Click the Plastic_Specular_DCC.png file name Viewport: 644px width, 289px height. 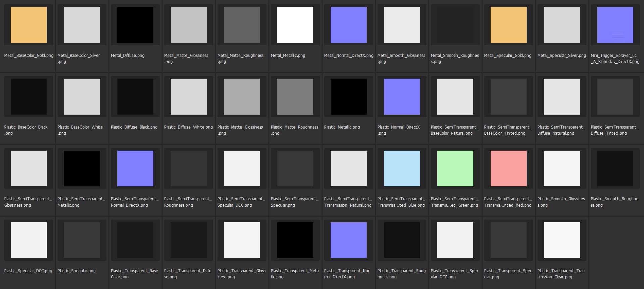coord(28,271)
